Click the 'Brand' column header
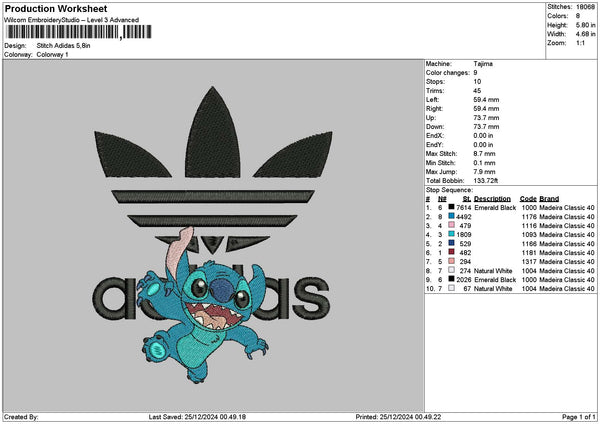The height and width of the screenshot is (424, 600). [x=549, y=199]
